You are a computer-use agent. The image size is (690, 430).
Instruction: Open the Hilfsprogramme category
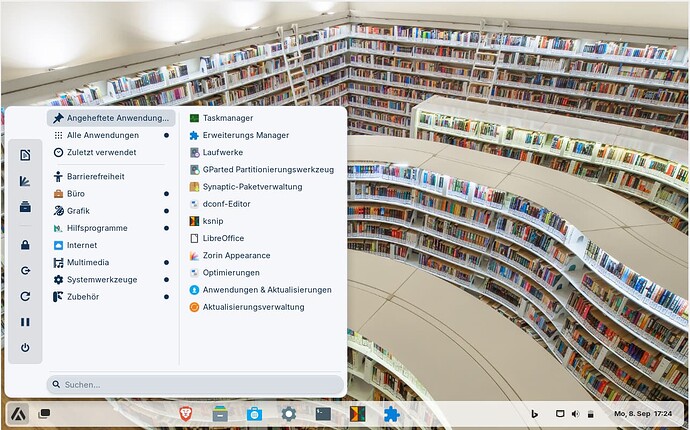click(111, 228)
